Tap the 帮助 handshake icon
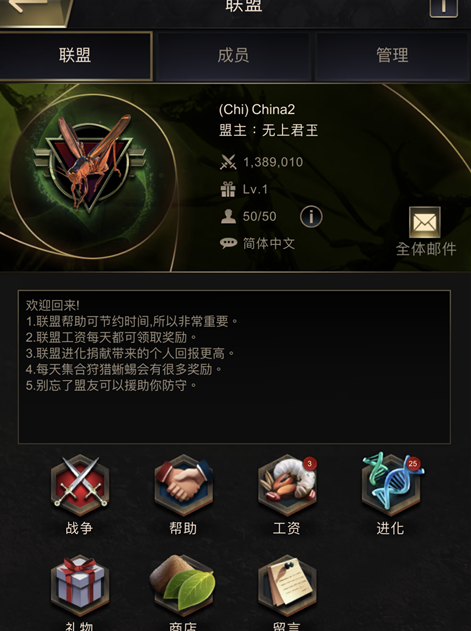 click(x=184, y=485)
